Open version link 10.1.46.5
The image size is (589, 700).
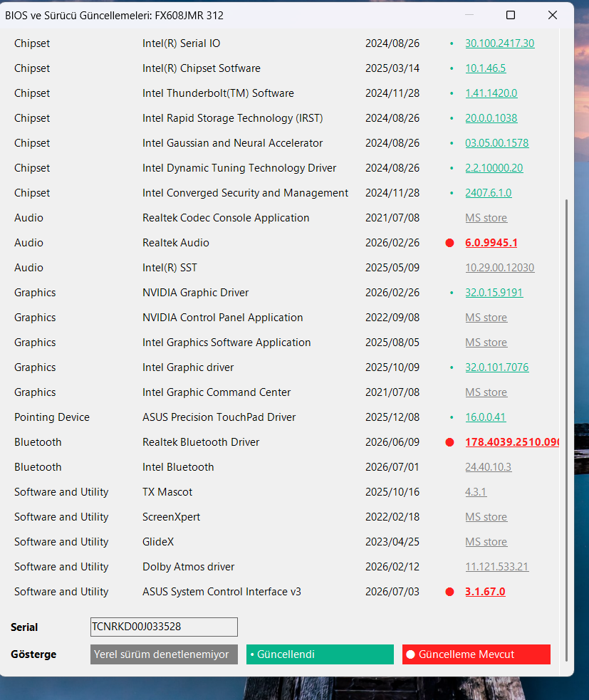(x=486, y=68)
